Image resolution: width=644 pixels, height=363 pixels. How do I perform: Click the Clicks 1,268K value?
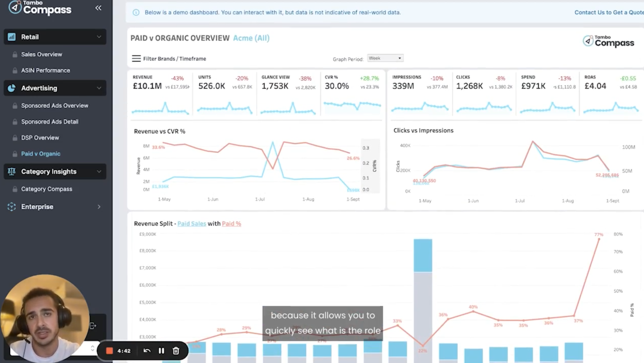click(469, 86)
